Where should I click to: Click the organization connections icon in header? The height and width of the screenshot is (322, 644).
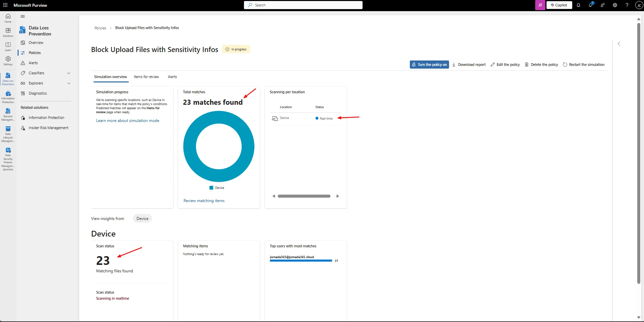tap(603, 5)
